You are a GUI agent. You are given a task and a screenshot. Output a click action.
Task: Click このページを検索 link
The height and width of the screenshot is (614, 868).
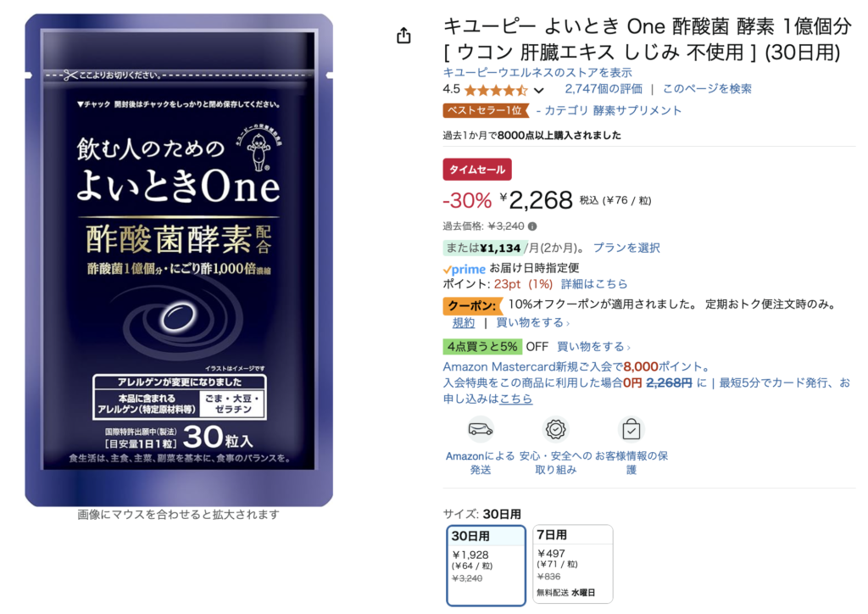707,88
